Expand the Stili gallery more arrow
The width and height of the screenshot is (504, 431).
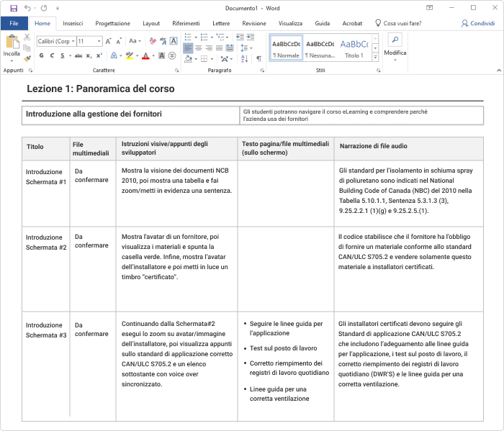point(375,58)
